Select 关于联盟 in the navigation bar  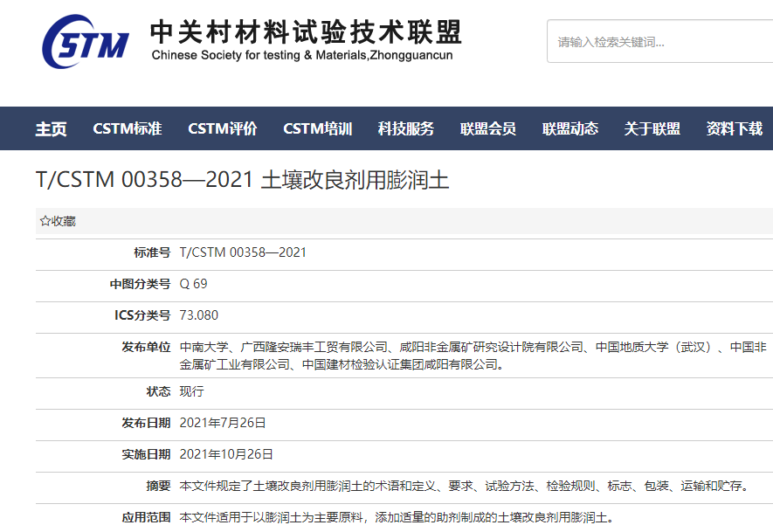[x=652, y=128]
